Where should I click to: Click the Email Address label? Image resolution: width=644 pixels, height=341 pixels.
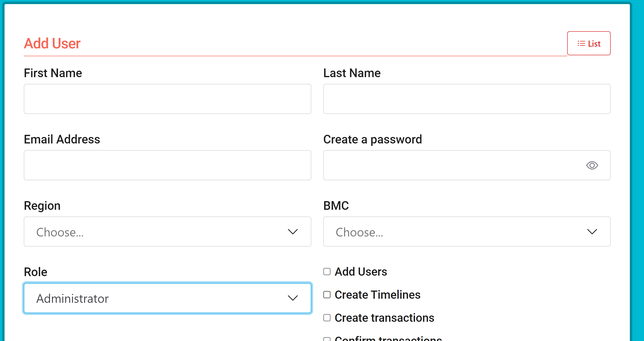(x=62, y=139)
